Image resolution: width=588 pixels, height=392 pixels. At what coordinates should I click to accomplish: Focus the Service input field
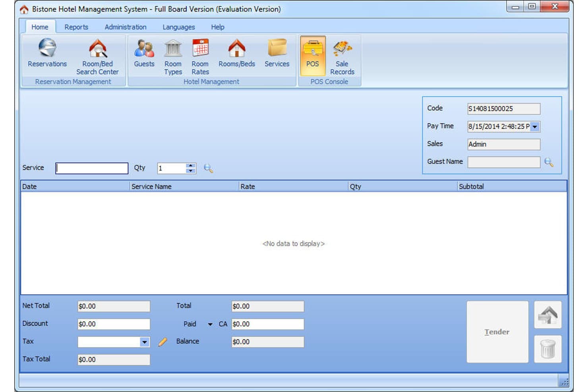point(92,168)
